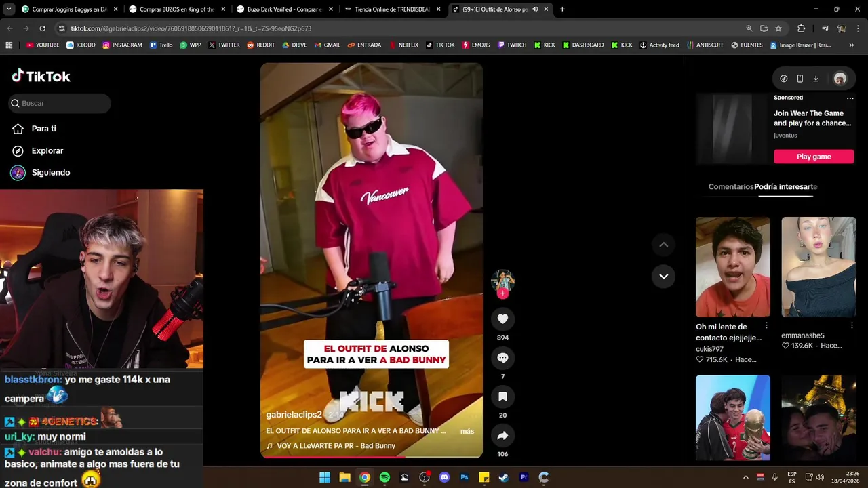
Task: Open Steam from the taskbar
Action: click(504, 477)
